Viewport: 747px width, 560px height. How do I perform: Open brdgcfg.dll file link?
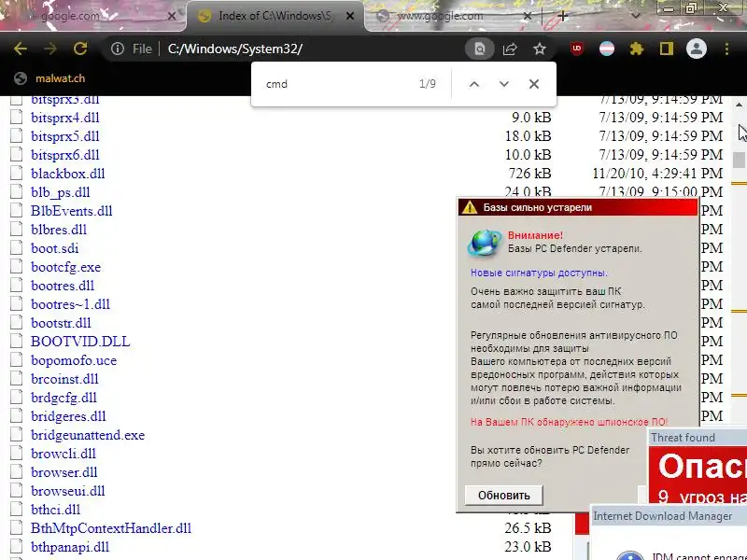63,398
